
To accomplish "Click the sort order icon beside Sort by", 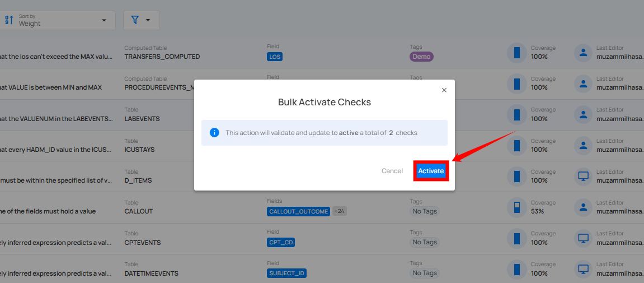I will tap(10, 20).
